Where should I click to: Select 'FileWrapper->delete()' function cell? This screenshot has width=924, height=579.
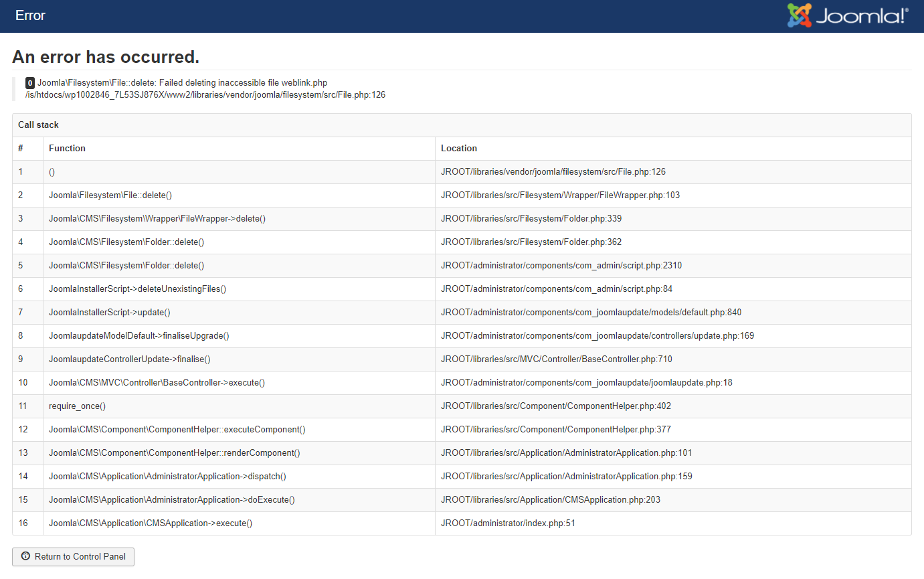click(239, 219)
